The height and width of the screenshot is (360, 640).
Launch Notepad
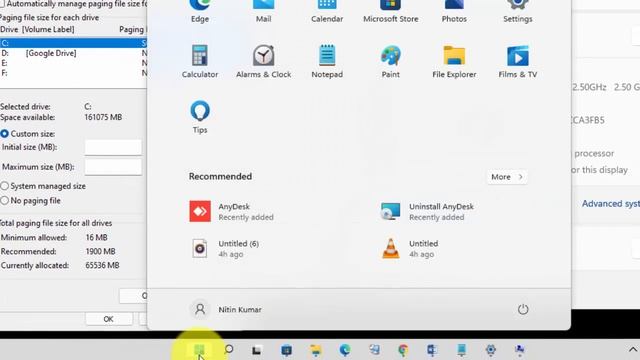pos(327,61)
